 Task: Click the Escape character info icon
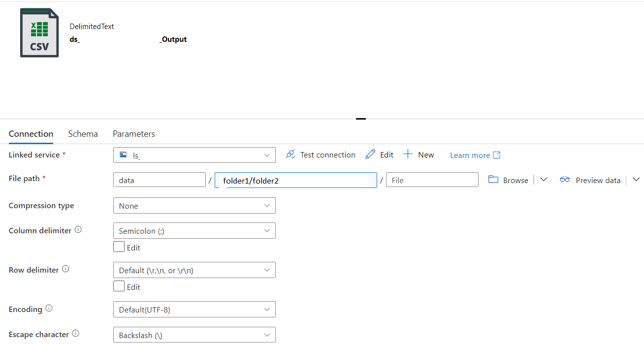75,334
